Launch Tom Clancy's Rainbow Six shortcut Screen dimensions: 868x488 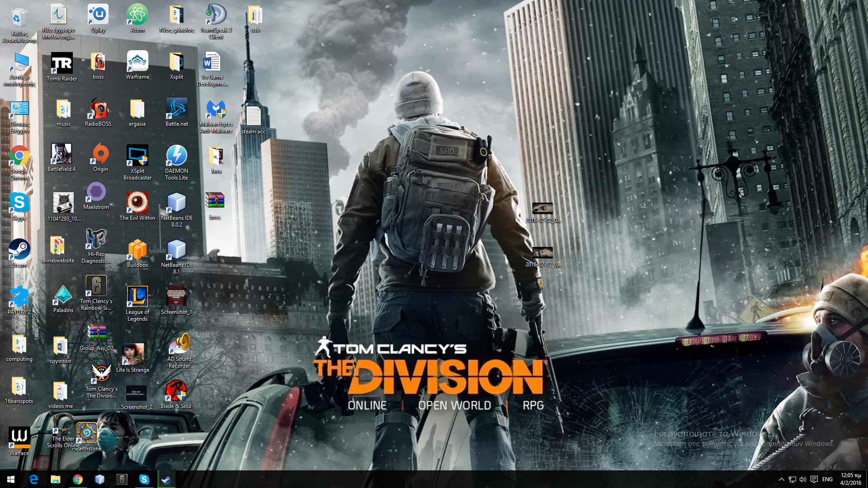pyautogui.click(x=96, y=293)
